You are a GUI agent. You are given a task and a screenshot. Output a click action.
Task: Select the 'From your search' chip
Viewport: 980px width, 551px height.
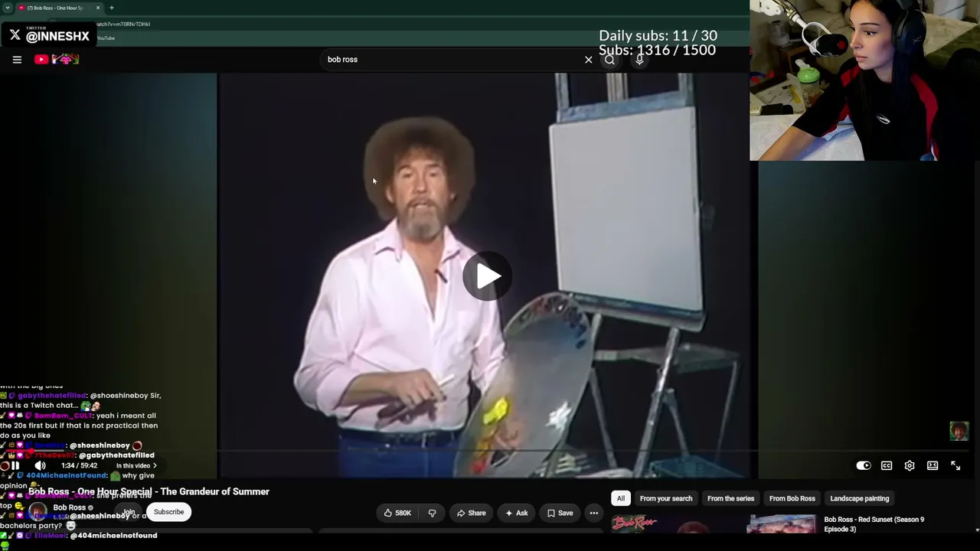(666, 498)
